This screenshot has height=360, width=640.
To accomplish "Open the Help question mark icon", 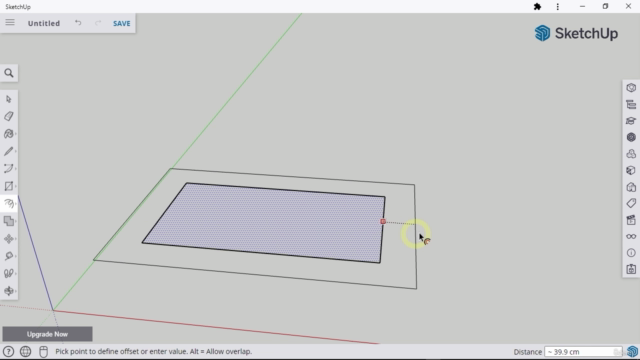I will [8, 351].
